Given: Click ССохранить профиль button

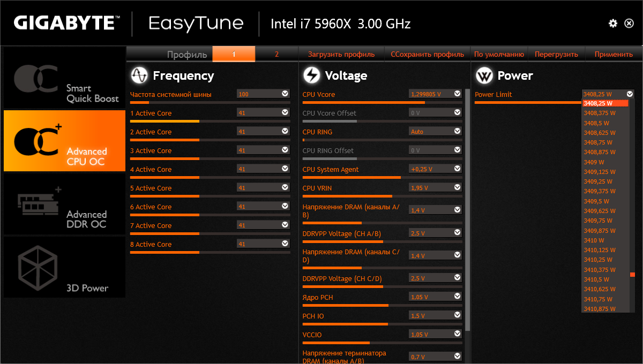Looking at the screenshot, I should click(427, 54).
